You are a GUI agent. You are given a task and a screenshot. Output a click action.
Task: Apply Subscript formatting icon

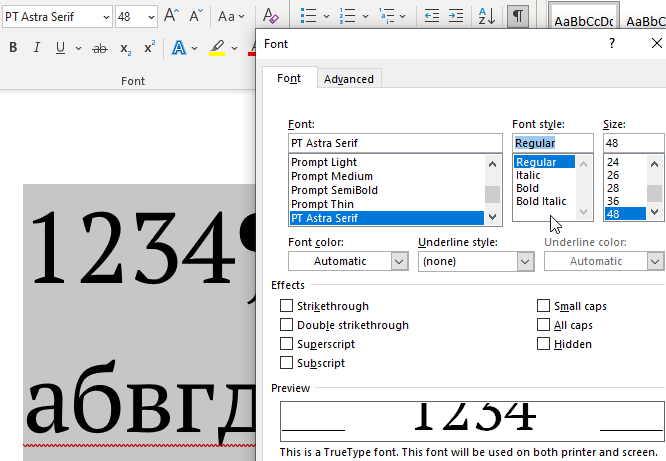125,48
